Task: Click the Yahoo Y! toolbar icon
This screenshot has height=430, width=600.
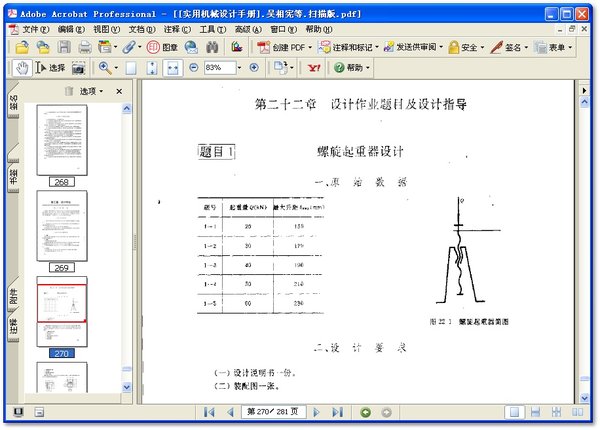Action: click(314, 68)
